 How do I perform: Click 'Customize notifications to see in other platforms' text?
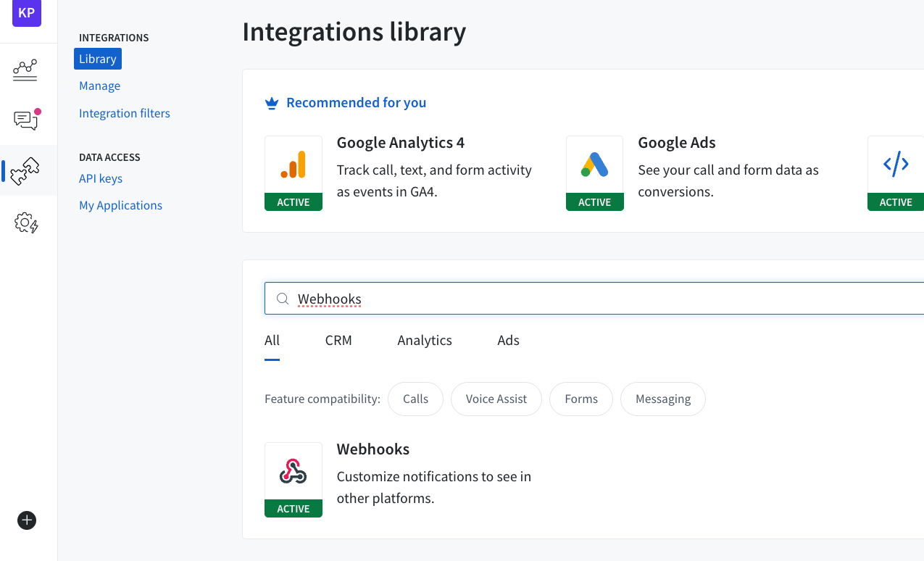tap(434, 487)
